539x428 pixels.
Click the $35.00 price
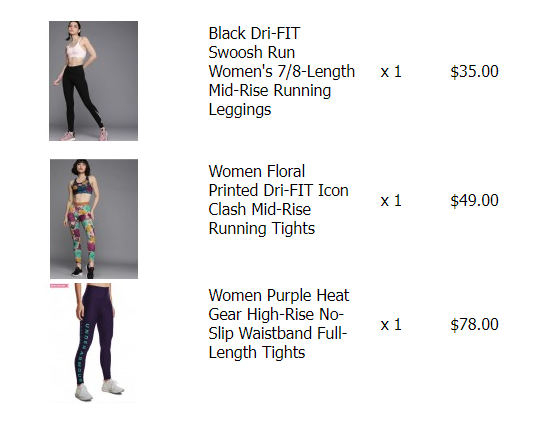coord(474,72)
